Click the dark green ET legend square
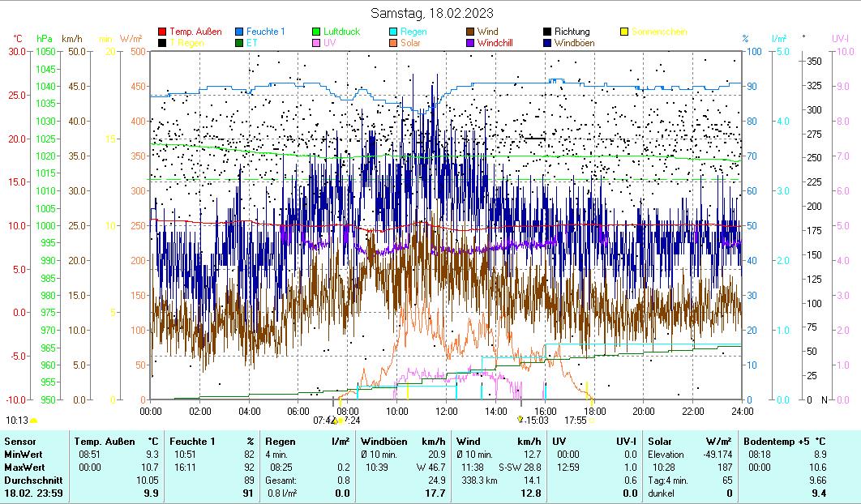 pos(239,43)
